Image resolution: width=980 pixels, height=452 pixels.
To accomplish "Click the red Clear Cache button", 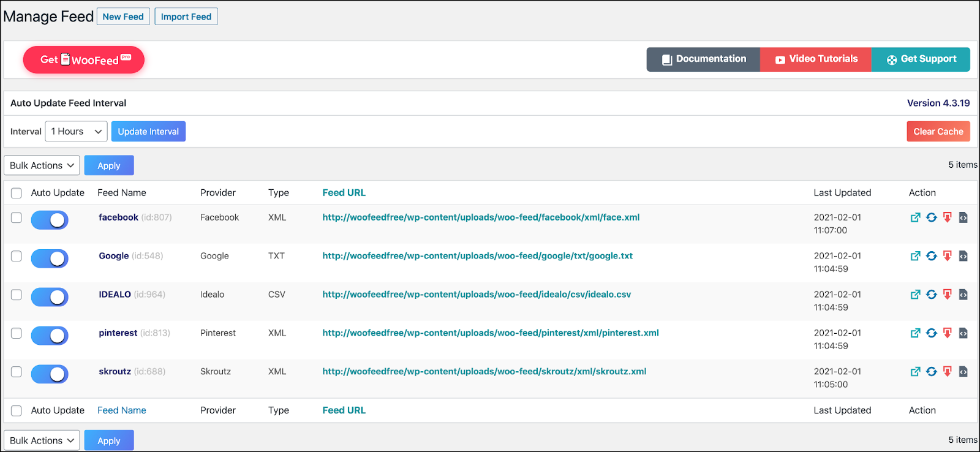I will coord(938,131).
